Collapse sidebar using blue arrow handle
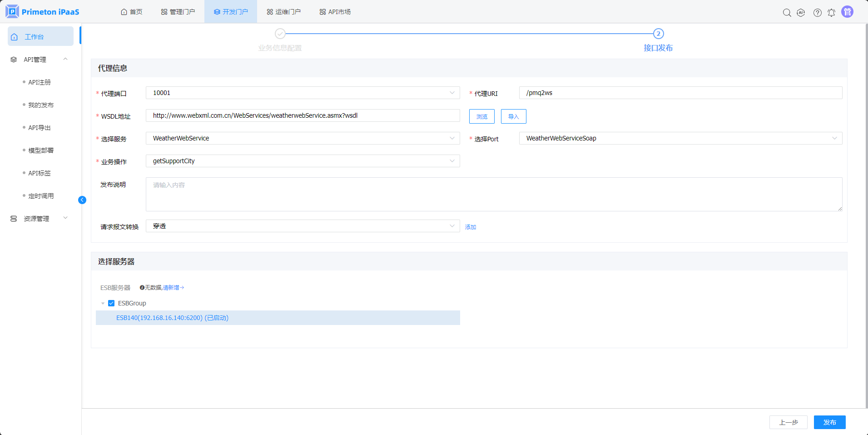The height and width of the screenshot is (435, 868). [82, 200]
